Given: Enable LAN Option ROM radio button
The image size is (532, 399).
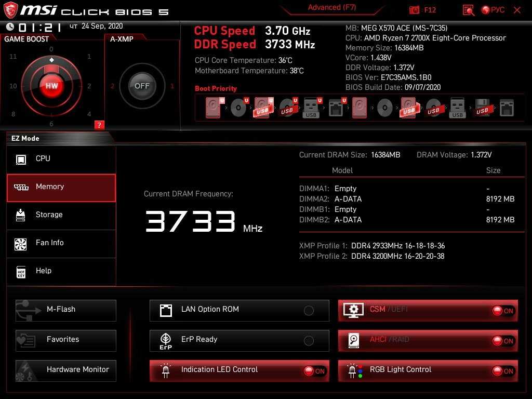Looking at the screenshot, I should coord(309,311).
